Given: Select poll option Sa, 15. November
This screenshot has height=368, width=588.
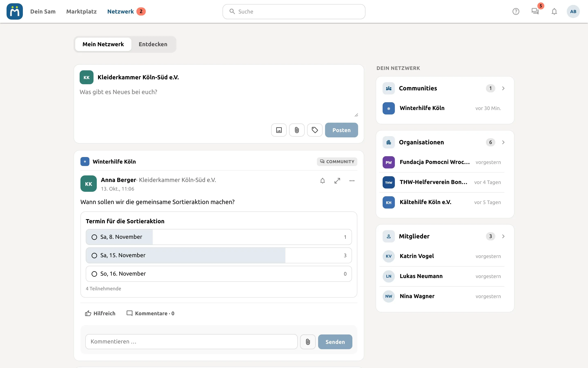Looking at the screenshot, I should click(x=219, y=255).
